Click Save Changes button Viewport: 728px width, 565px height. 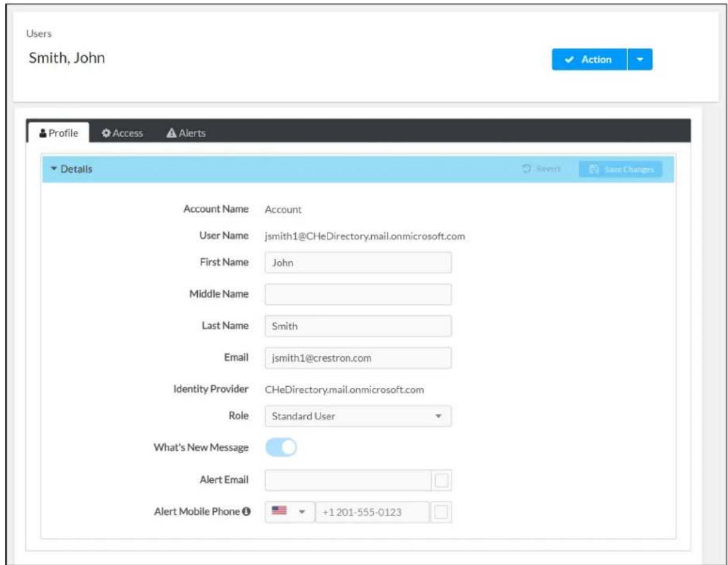[620, 169]
